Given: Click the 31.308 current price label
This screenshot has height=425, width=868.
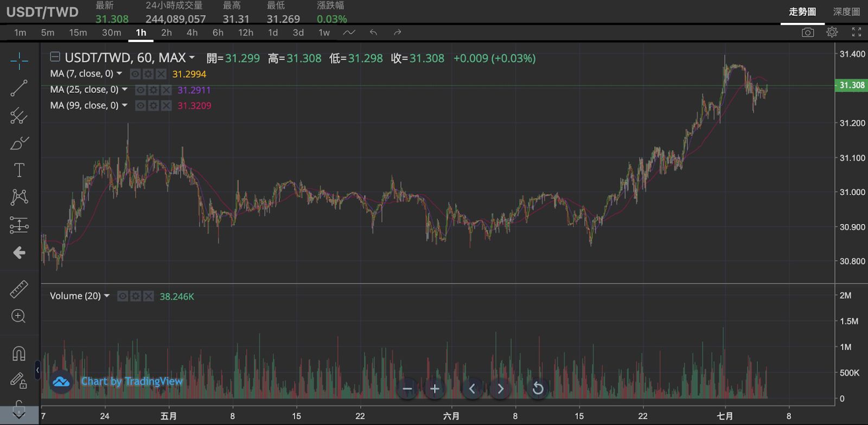Looking at the screenshot, I should click(x=851, y=85).
